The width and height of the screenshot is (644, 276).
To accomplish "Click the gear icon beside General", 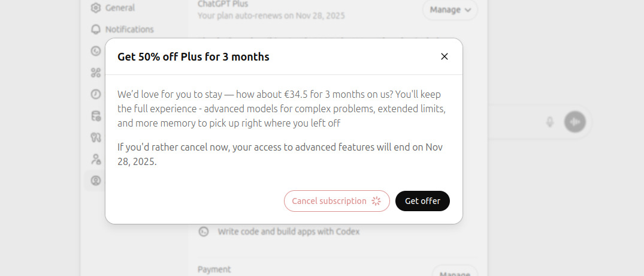I will pyautogui.click(x=96, y=8).
